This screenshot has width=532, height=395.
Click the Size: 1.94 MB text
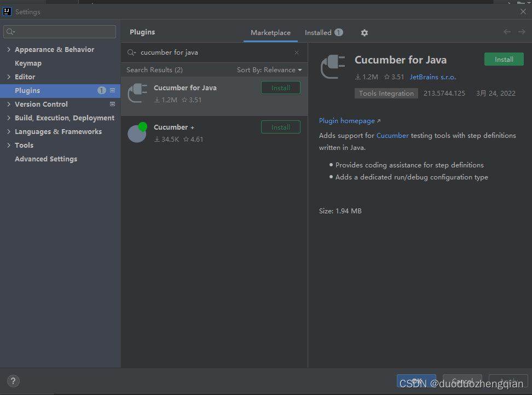pyautogui.click(x=340, y=211)
